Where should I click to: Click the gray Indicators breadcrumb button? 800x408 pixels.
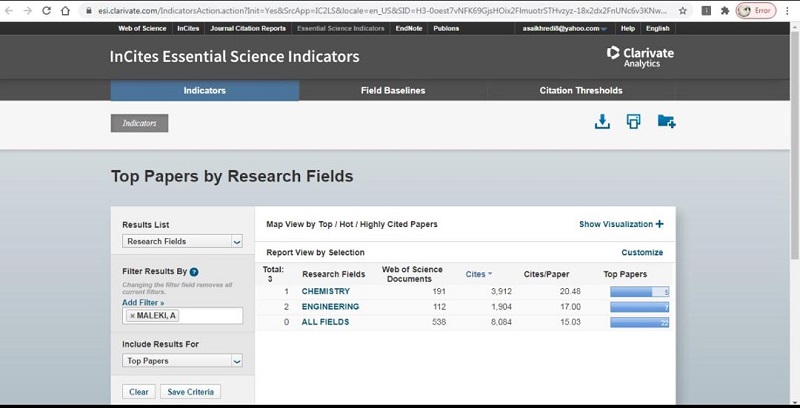139,123
